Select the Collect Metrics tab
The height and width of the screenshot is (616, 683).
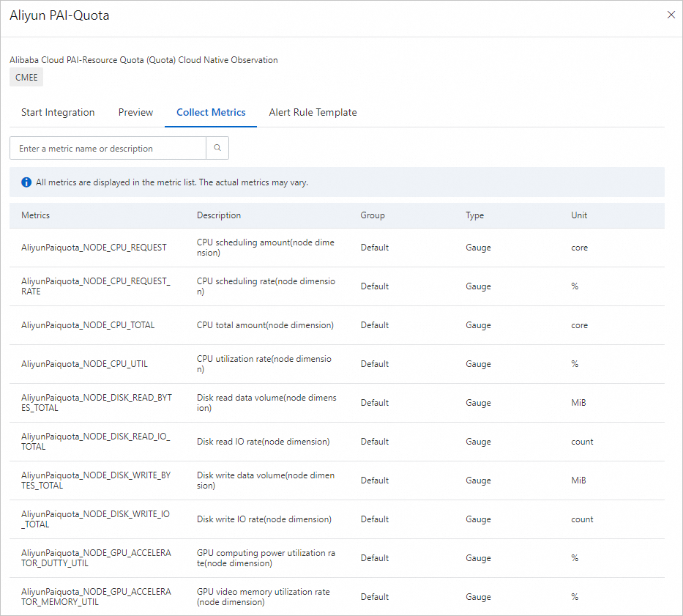point(211,113)
